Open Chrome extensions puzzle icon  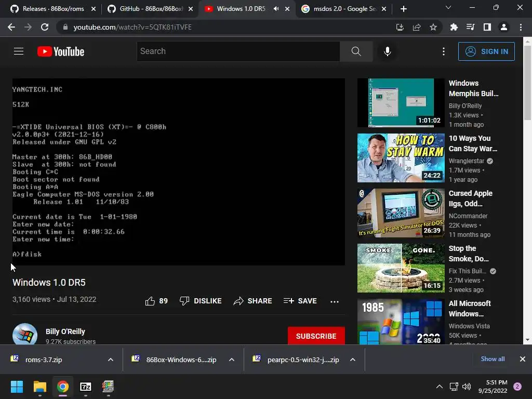(454, 27)
